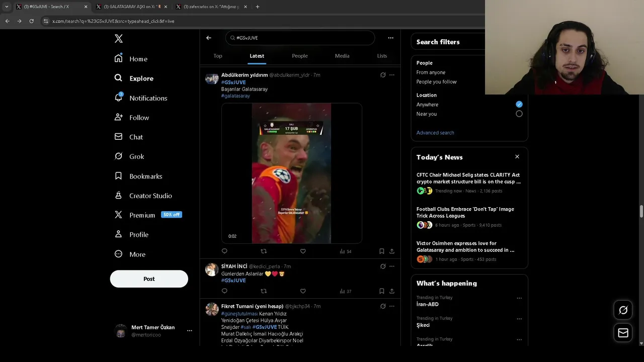Open options for İran-ABD trend

click(x=519, y=298)
